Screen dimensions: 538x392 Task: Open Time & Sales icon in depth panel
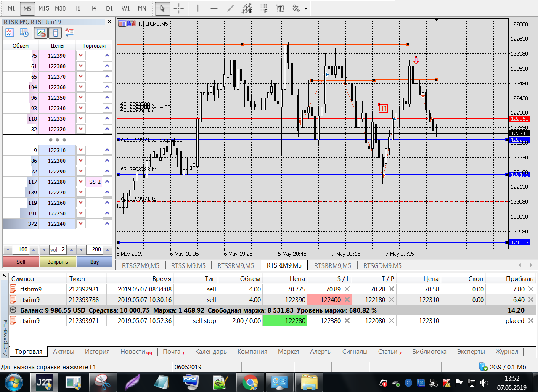24,32
